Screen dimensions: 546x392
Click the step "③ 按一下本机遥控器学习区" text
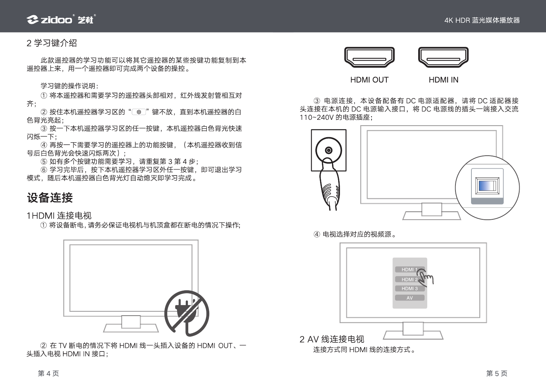click(x=134, y=132)
